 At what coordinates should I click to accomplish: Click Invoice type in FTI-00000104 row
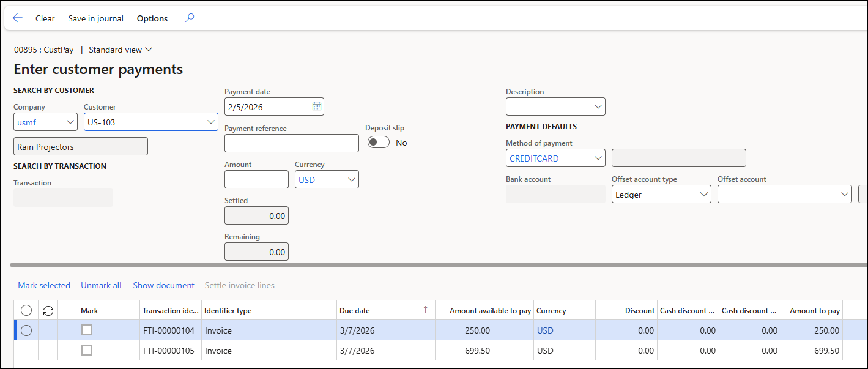[218, 330]
